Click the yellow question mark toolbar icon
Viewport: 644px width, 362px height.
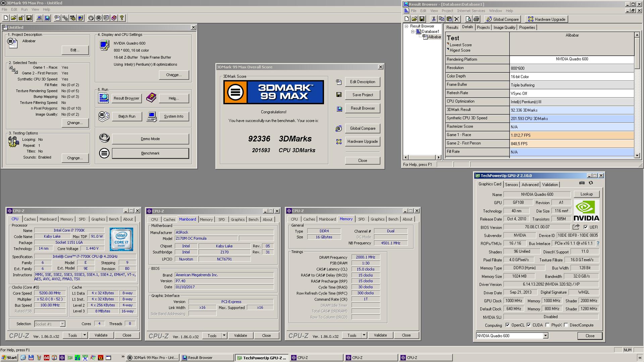(x=122, y=18)
